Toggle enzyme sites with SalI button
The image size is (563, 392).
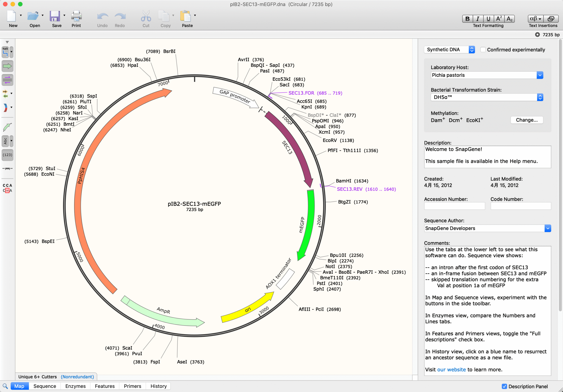pos(5,52)
